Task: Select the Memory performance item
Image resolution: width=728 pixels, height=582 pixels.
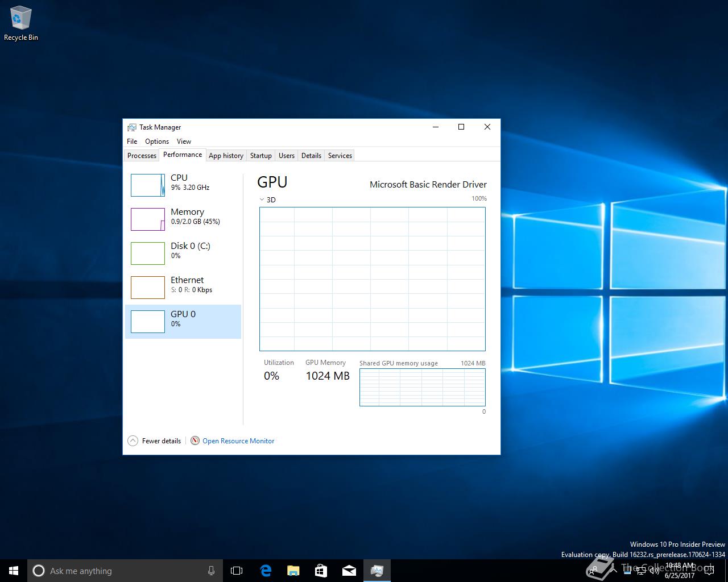Action: tap(183, 219)
